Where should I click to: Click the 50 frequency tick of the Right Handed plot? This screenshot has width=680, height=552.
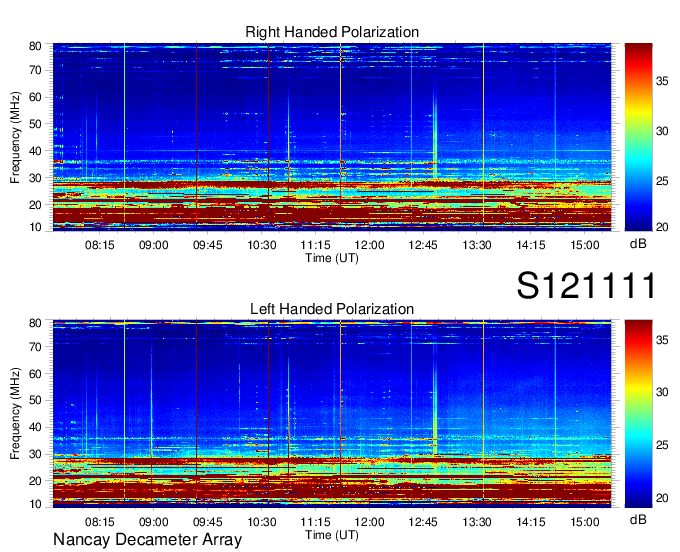point(35,124)
